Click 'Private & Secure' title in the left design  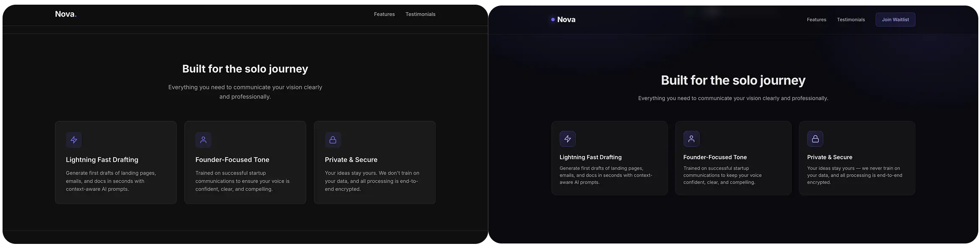351,160
